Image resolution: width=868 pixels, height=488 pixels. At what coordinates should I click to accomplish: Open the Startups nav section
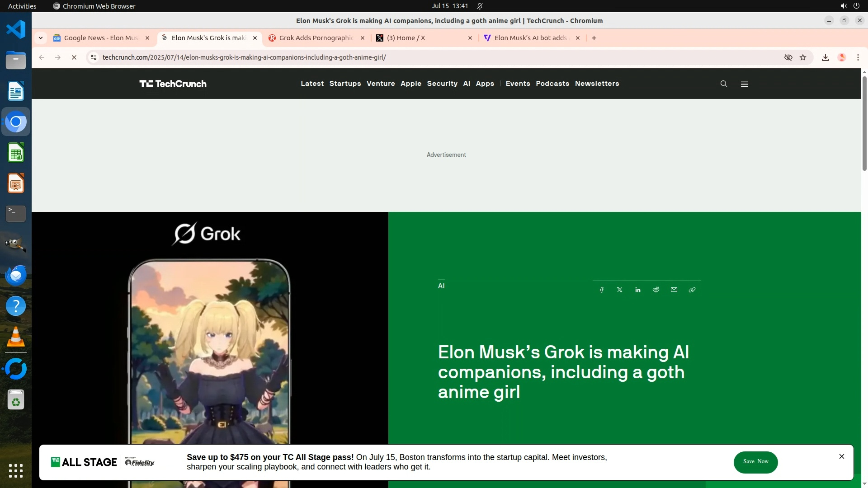coord(345,84)
